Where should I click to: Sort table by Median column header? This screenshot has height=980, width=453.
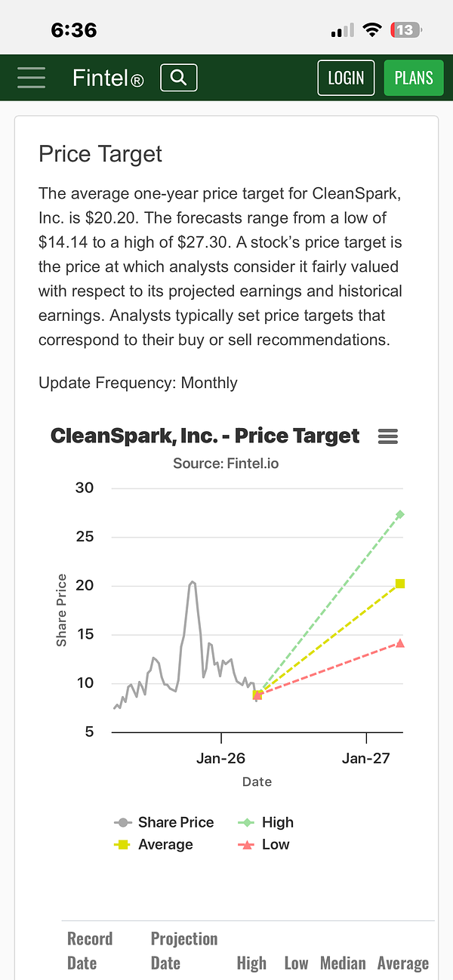[x=343, y=963]
